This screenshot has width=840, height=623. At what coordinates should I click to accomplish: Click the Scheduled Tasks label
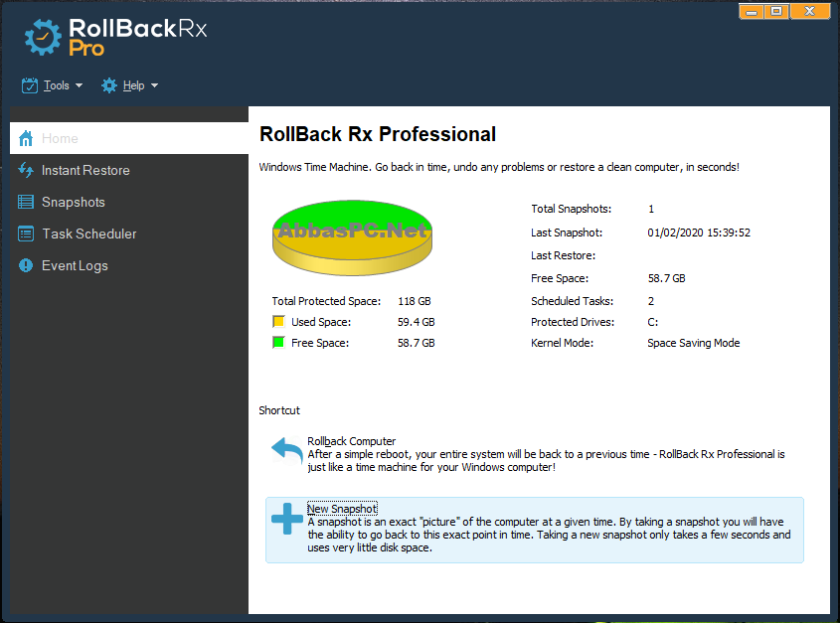(x=573, y=301)
